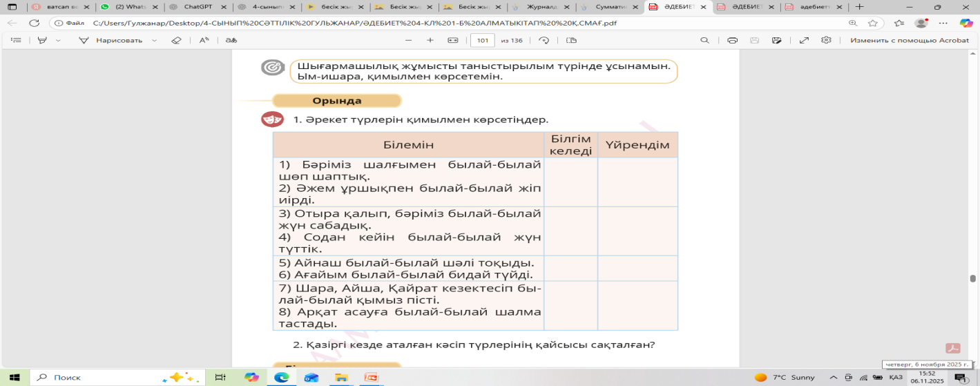Switch the page view layout
The width and height of the screenshot is (980, 386).
(x=570, y=40)
